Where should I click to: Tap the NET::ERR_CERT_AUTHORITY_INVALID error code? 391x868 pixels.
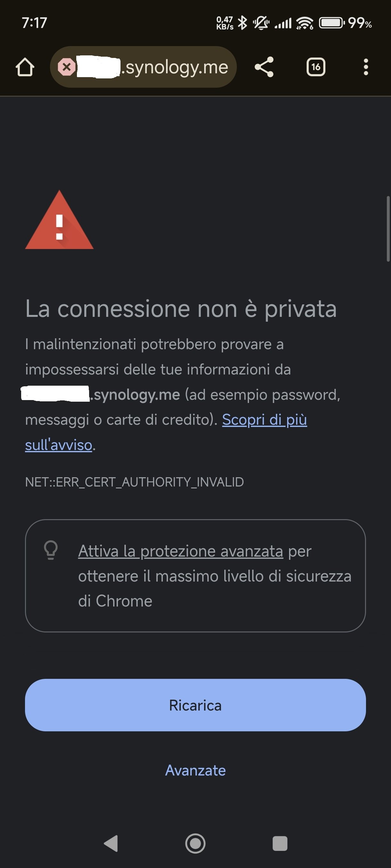pos(134,482)
